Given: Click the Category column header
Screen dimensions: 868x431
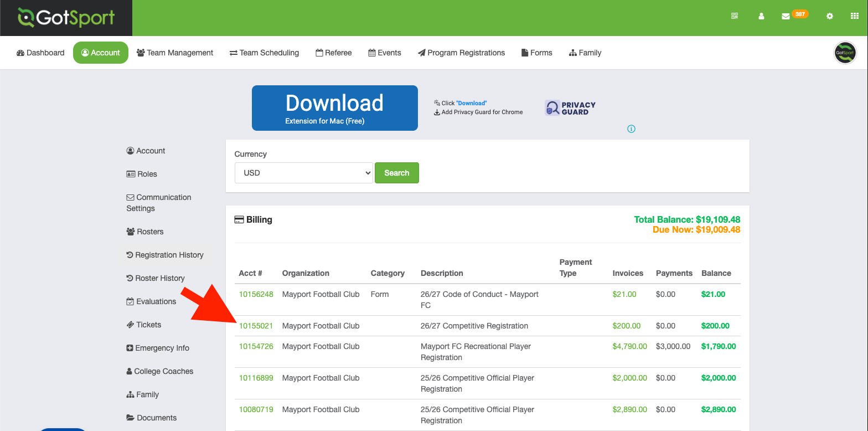Looking at the screenshot, I should 387,273.
